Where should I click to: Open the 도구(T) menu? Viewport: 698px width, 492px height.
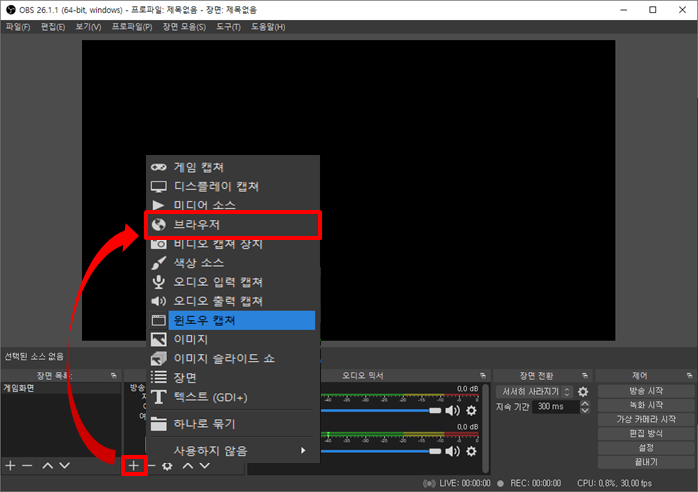[228, 27]
